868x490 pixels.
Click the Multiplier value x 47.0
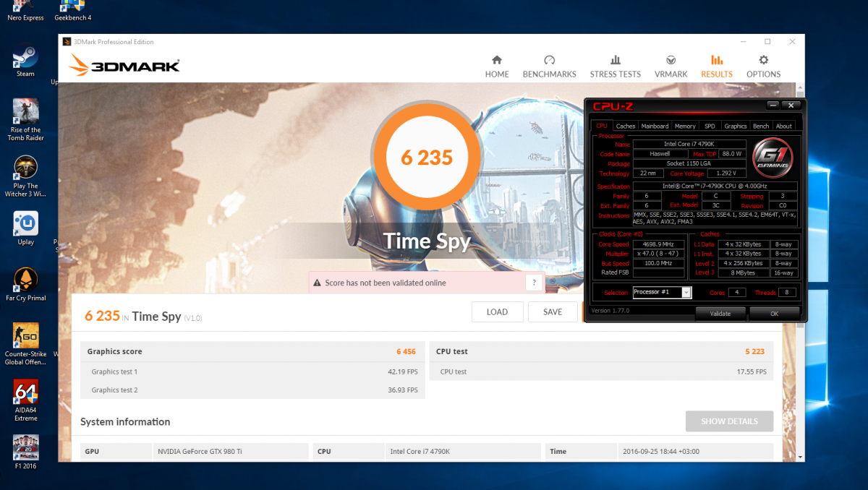click(658, 254)
